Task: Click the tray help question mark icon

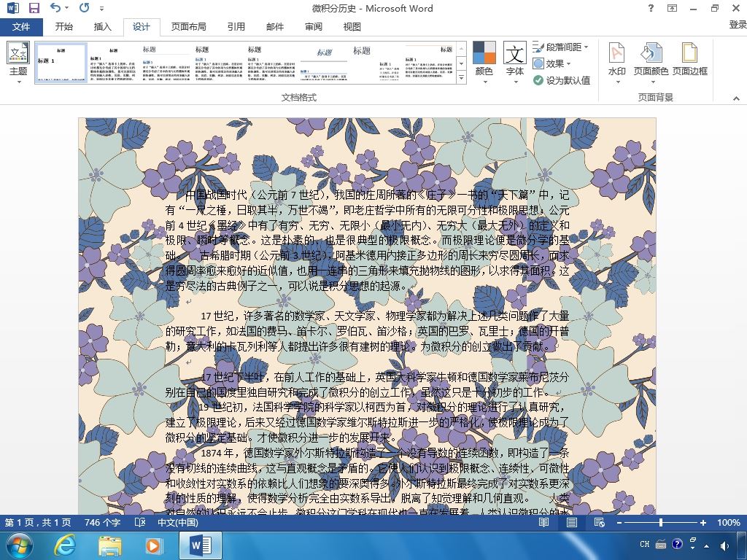Action: click(677, 544)
